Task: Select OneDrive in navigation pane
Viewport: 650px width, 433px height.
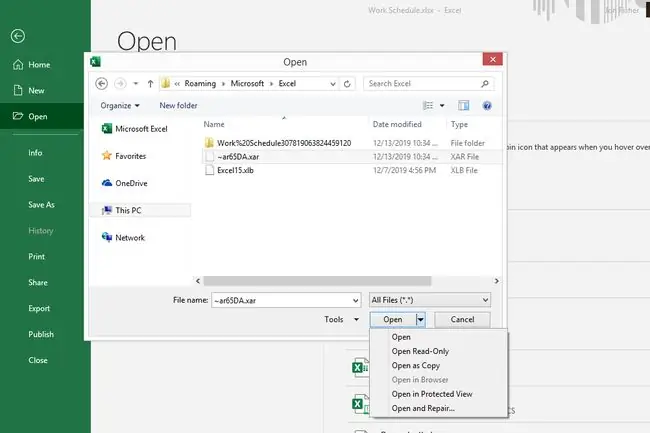Action: point(124,183)
